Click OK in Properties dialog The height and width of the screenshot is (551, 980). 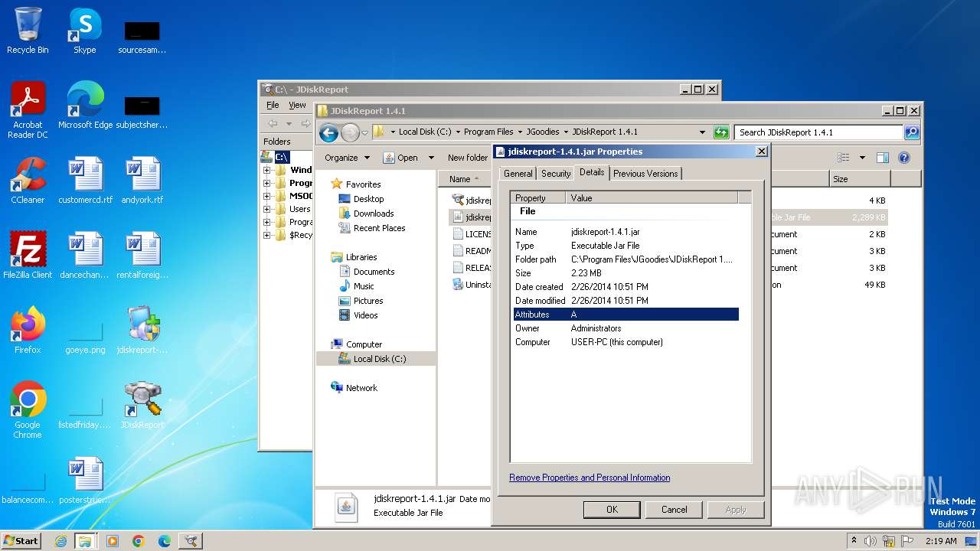click(612, 510)
